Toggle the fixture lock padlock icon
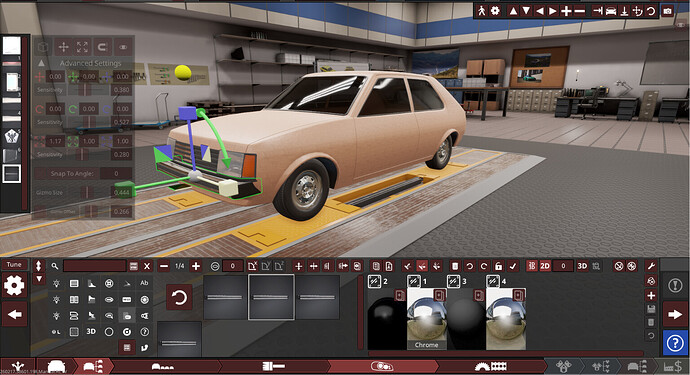 498,266
